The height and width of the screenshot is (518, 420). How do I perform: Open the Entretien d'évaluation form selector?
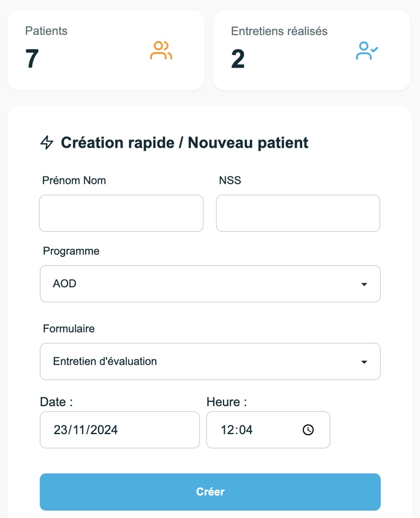[x=210, y=361]
